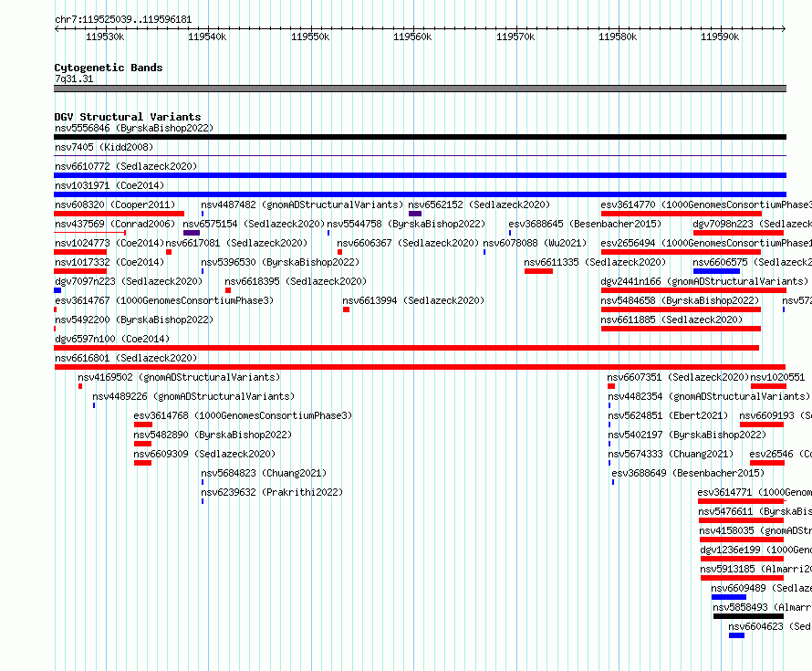Click the nsv6611335 (Sedlazeck2020) label
The width and height of the screenshot is (812, 671).
click(595, 262)
